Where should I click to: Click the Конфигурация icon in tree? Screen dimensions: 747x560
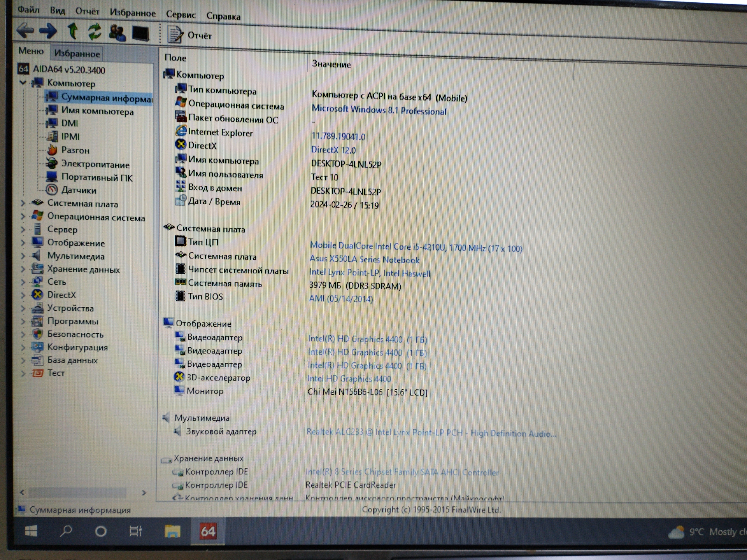(x=37, y=347)
